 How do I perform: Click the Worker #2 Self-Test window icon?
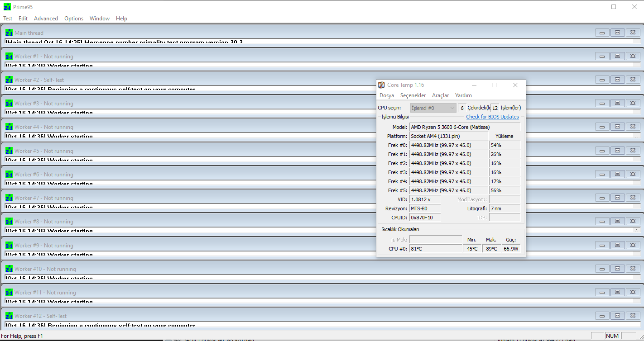[9, 80]
